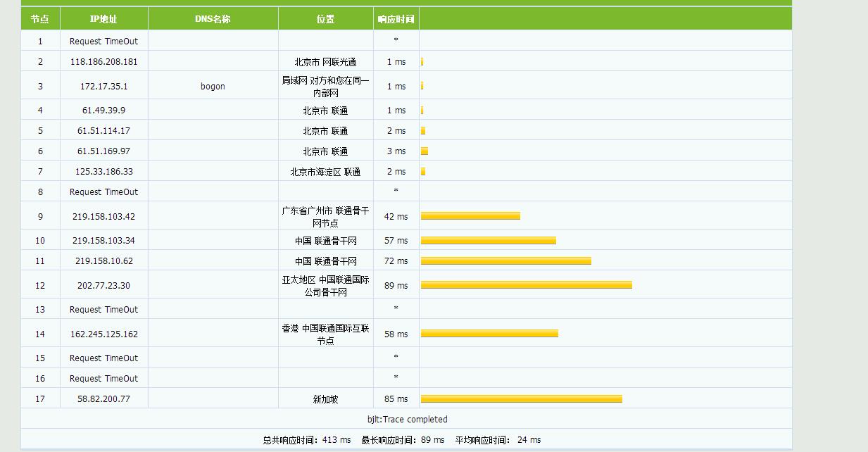Click the 89 ms response bar
Screen dimensions: 868x452
527,285
